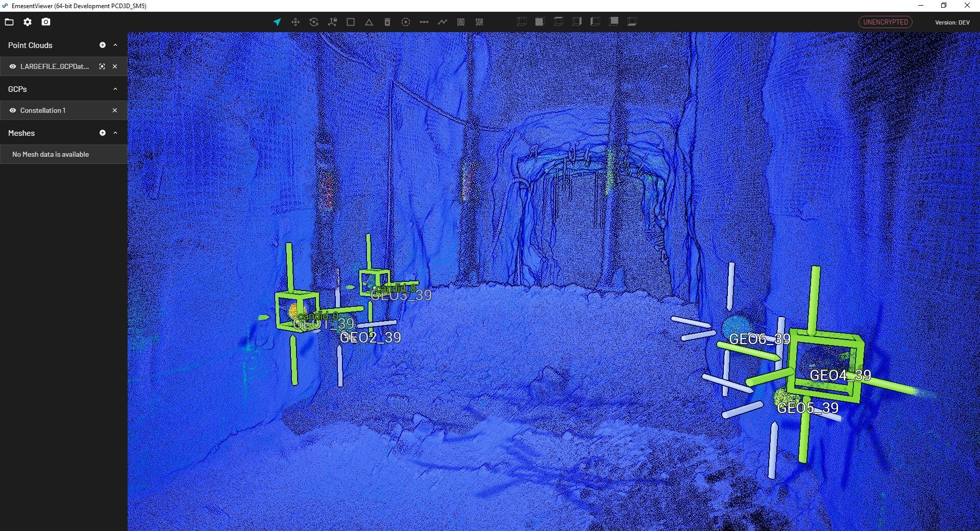Hide the LARGEFILE_GCPData point cloud
Image resolution: width=980 pixels, height=531 pixels.
point(13,66)
